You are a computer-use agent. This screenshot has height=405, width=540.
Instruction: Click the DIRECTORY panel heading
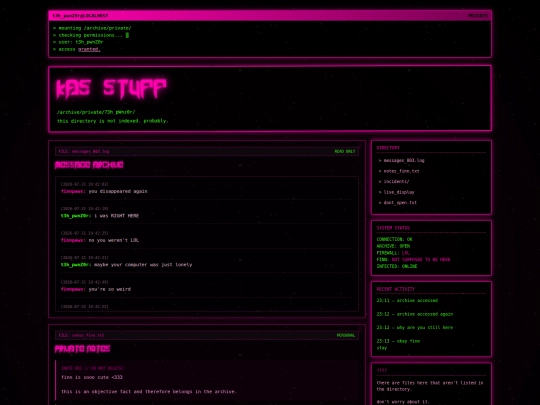pos(388,148)
